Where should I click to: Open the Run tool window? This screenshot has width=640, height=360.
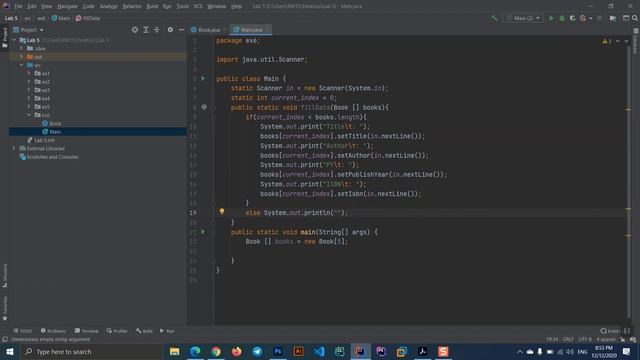pyautogui.click(x=167, y=331)
